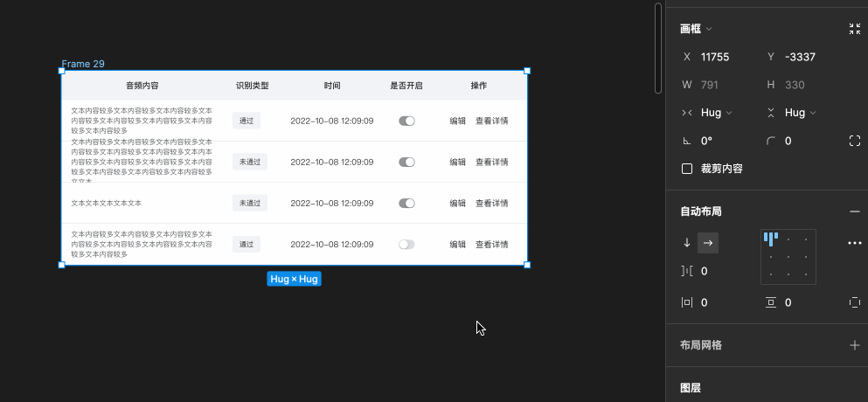Click the width field showing 791

coord(710,85)
